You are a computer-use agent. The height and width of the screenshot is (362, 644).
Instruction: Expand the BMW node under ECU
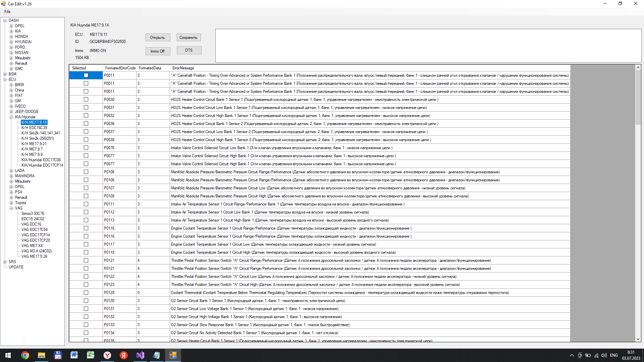pyautogui.click(x=11, y=85)
